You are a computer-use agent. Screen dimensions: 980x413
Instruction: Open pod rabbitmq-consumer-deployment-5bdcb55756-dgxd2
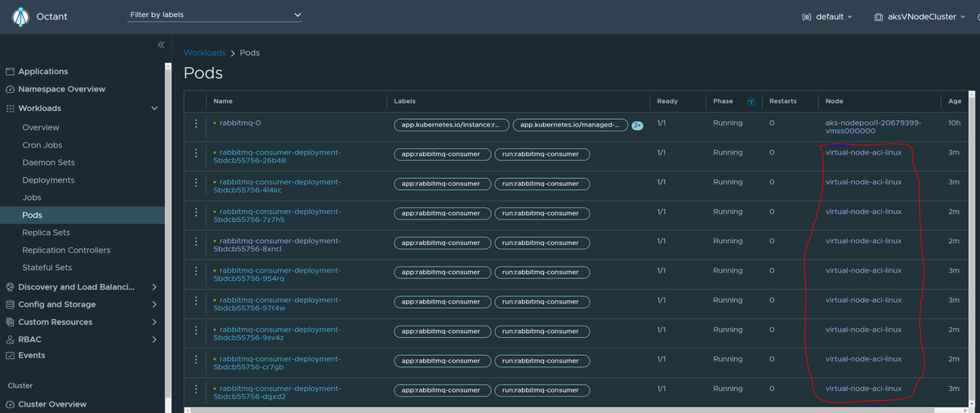click(277, 393)
